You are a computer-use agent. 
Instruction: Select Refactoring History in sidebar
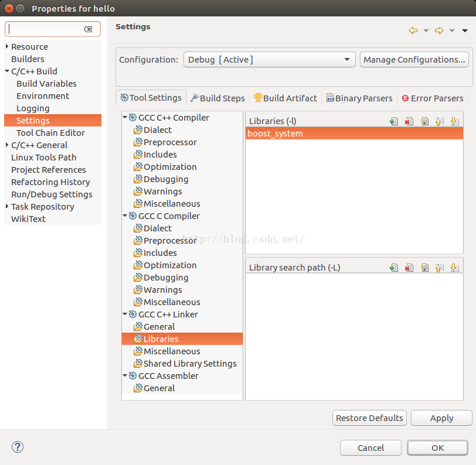(50, 182)
